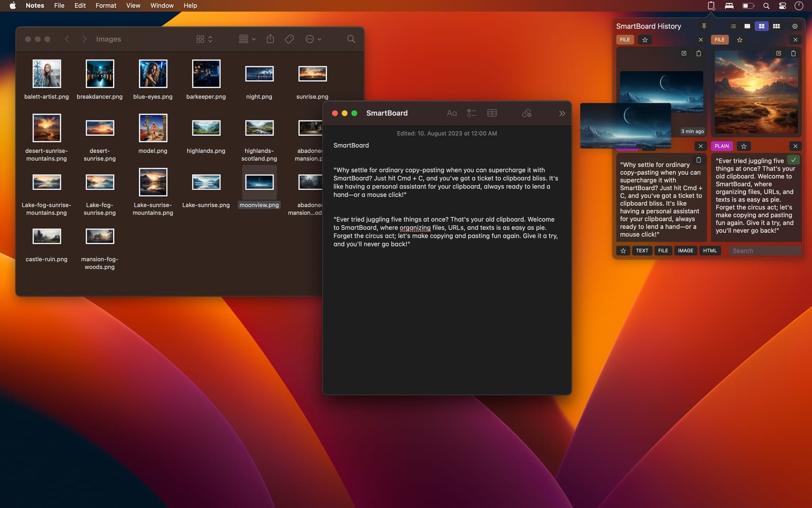Click the Share icon in Finder toolbar
812x508 pixels.
(x=270, y=39)
